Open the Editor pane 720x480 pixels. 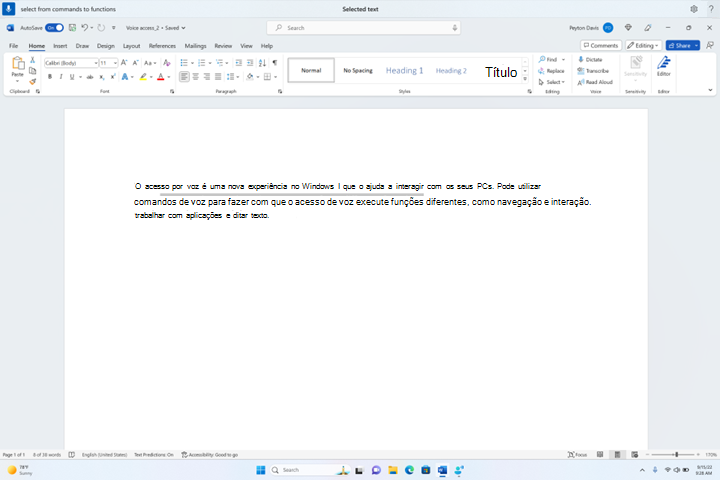(x=664, y=66)
